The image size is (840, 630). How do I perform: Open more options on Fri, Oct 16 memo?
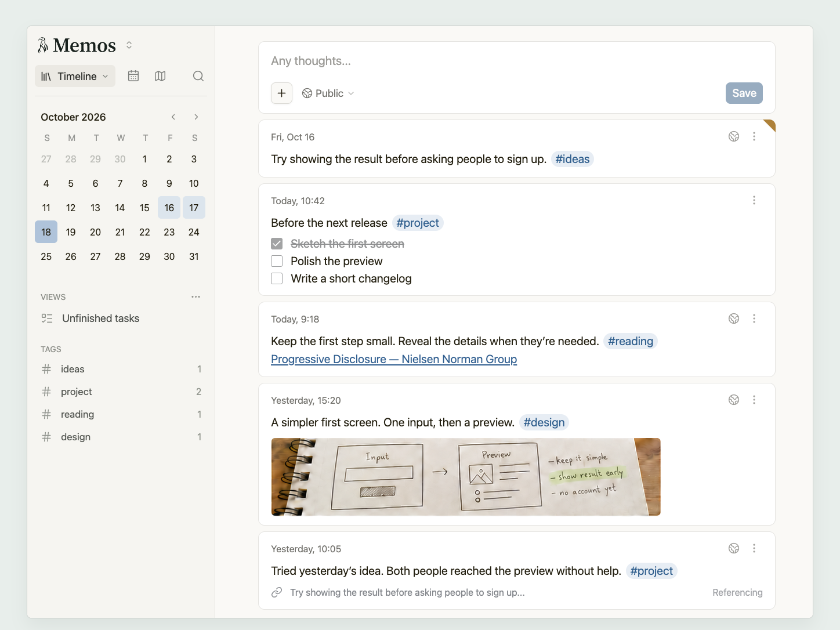coord(754,136)
